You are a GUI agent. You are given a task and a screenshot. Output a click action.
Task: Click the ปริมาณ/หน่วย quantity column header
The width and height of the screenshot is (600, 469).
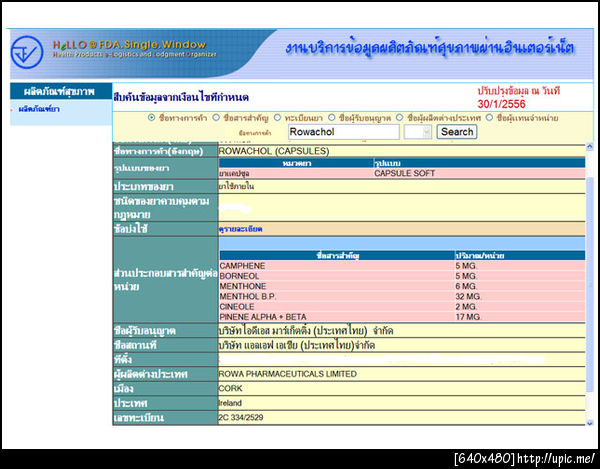(520, 256)
